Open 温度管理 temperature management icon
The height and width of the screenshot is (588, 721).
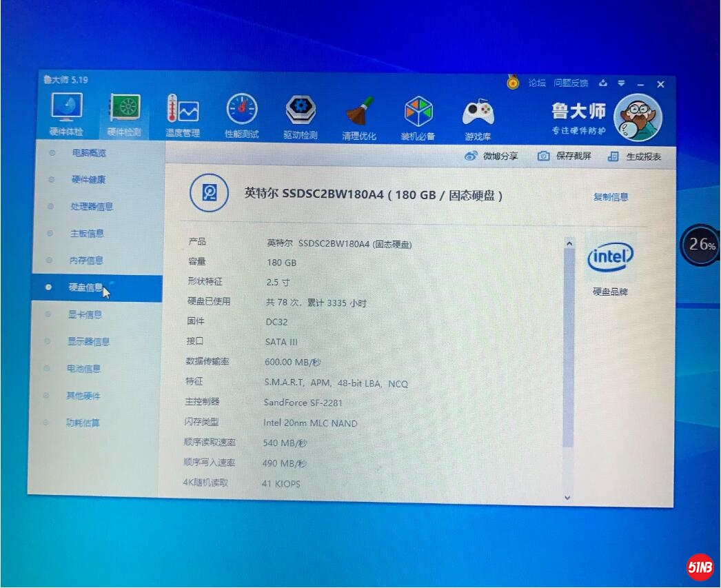click(183, 115)
